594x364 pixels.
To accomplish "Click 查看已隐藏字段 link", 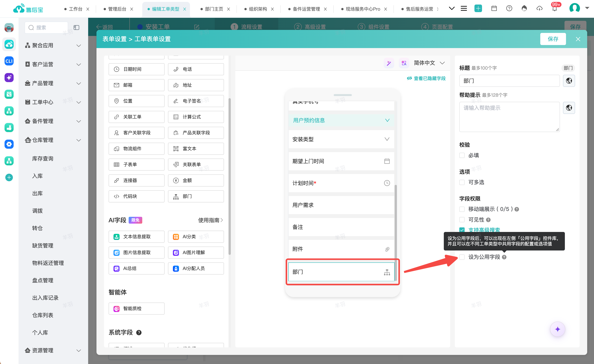I will coord(426,78).
